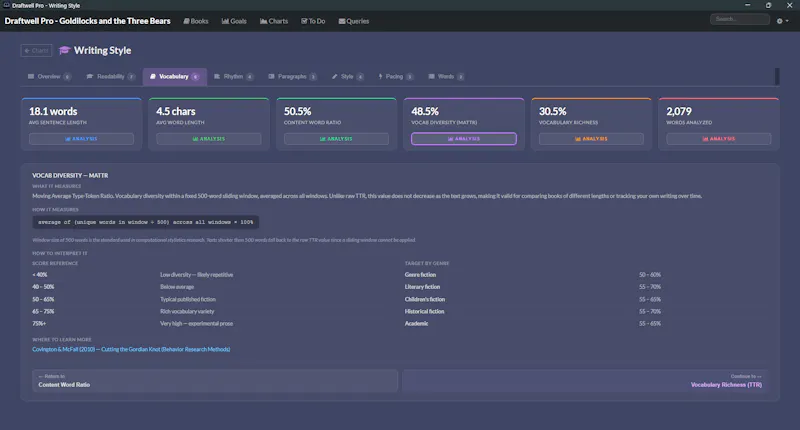Open the settings gear dropdown
800x430 pixels.
pyautogui.click(x=782, y=21)
